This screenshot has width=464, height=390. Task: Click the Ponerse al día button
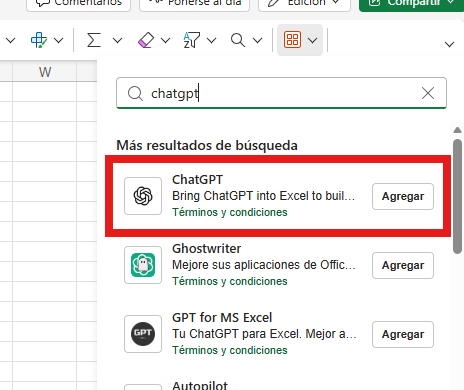pos(194,5)
